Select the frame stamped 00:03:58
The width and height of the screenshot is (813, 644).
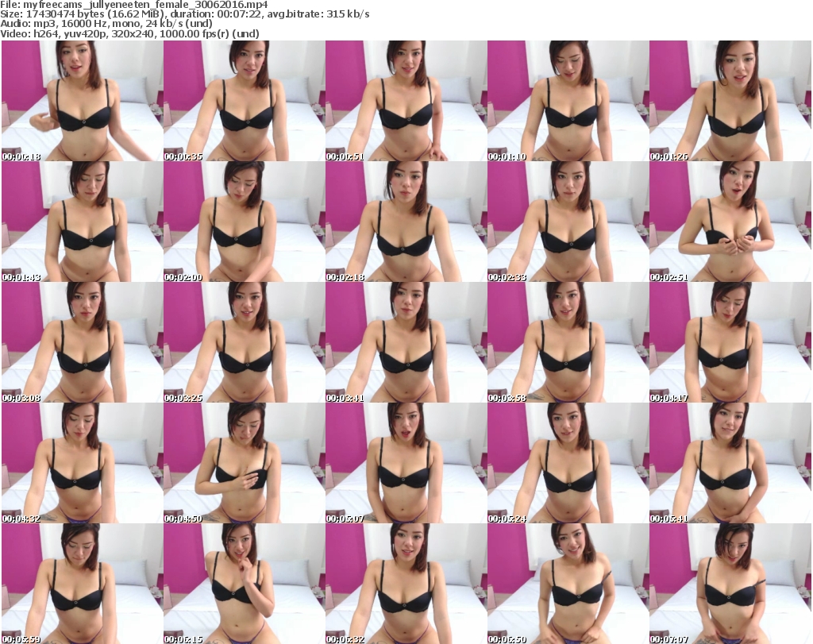[568, 342]
